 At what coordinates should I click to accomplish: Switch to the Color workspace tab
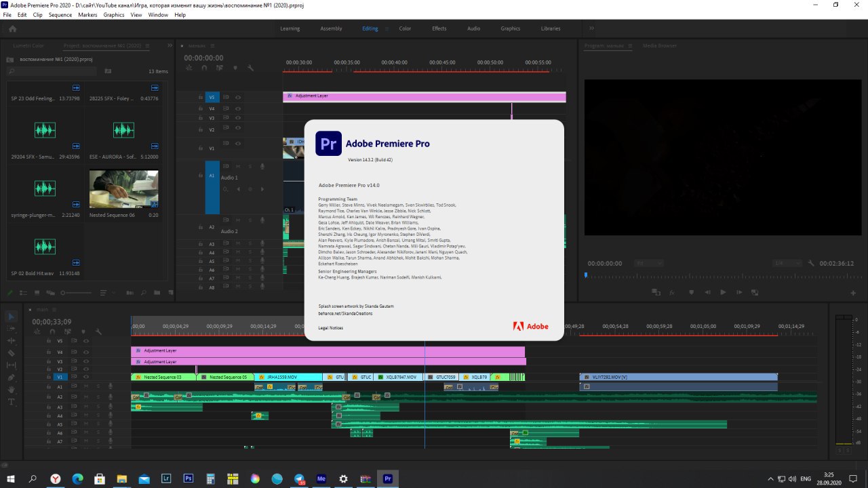tap(405, 28)
